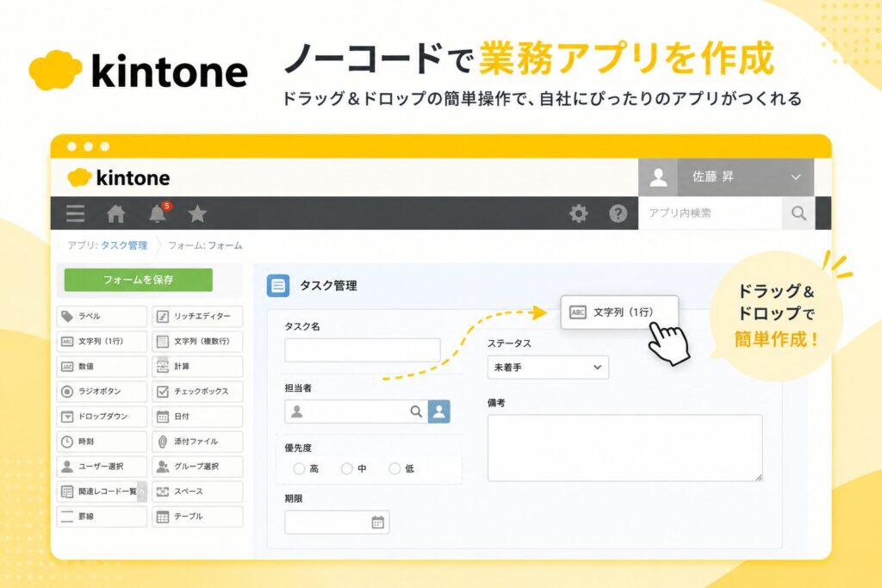The height and width of the screenshot is (588, 882).
Task: Open the ステータス 未着手 dropdown
Action: point(548,367)
